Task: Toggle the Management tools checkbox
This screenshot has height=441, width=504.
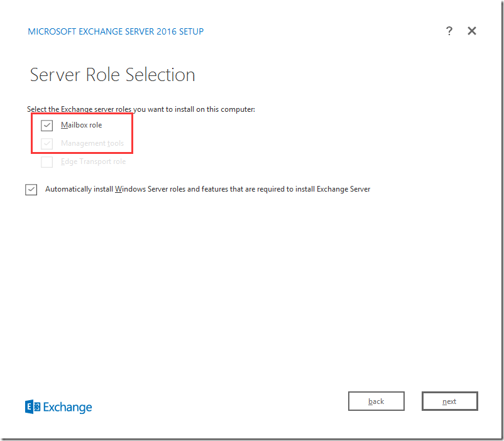Action: (47, 144)
